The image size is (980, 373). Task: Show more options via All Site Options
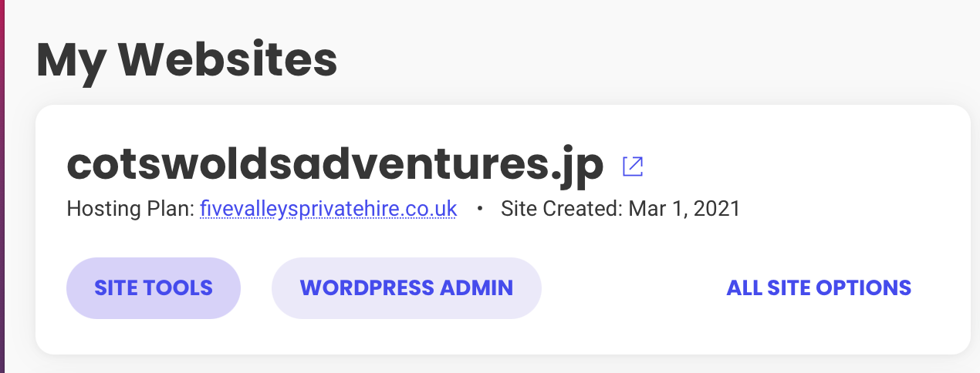click(x=819, y=288)
